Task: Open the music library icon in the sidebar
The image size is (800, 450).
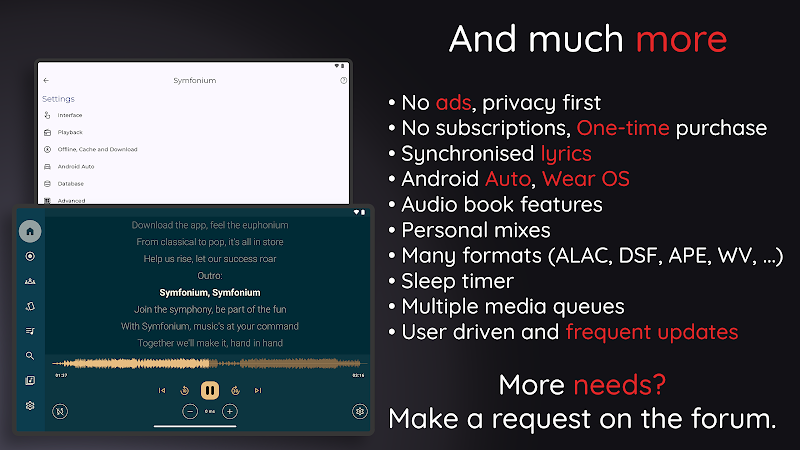Action: coord(30,380)
